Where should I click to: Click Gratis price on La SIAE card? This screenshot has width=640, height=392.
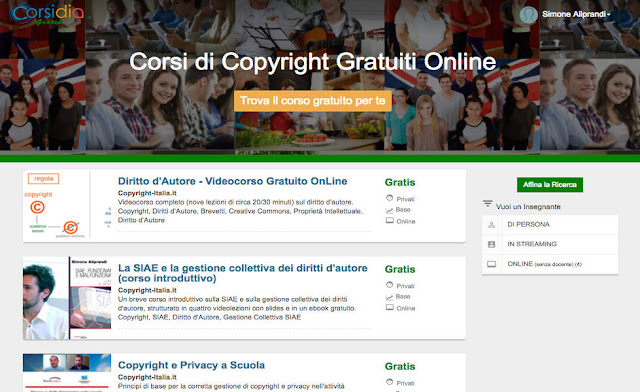[400, 270]
